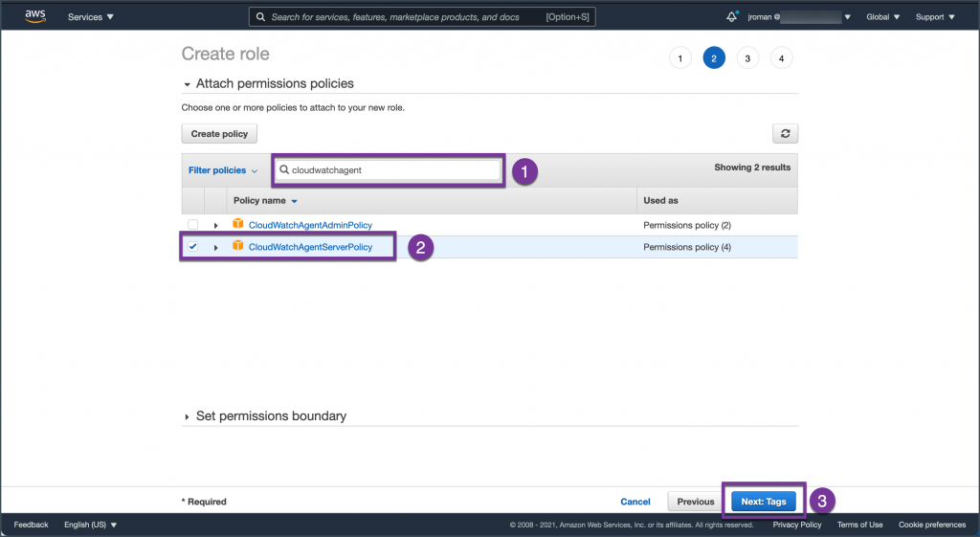Click the Next: Tags button
Screen dimensions: 980x537
(x=763, y=502)
